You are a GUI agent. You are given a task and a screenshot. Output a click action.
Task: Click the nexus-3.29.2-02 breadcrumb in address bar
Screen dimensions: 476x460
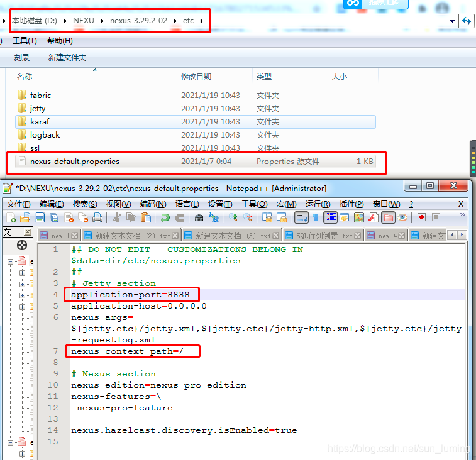click(138, 21)
